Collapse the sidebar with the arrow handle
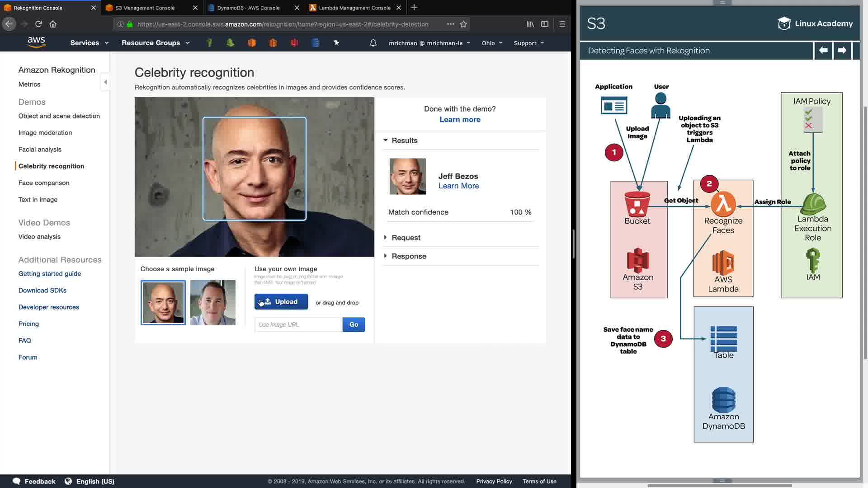Image resolution: width=868 pixels, height=488 pixels. point(105,82)
